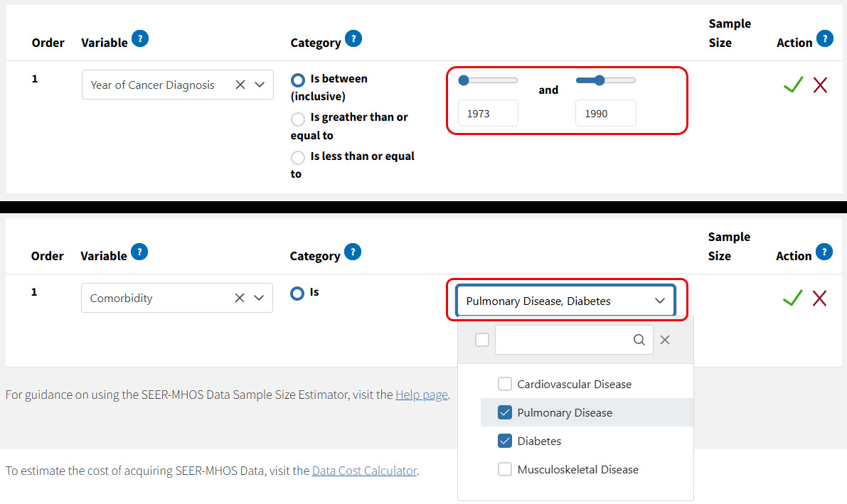This screenshot has height=504, width=847.
Task: Visit the Data Cost Calculator link
Action: coord(364,471)
